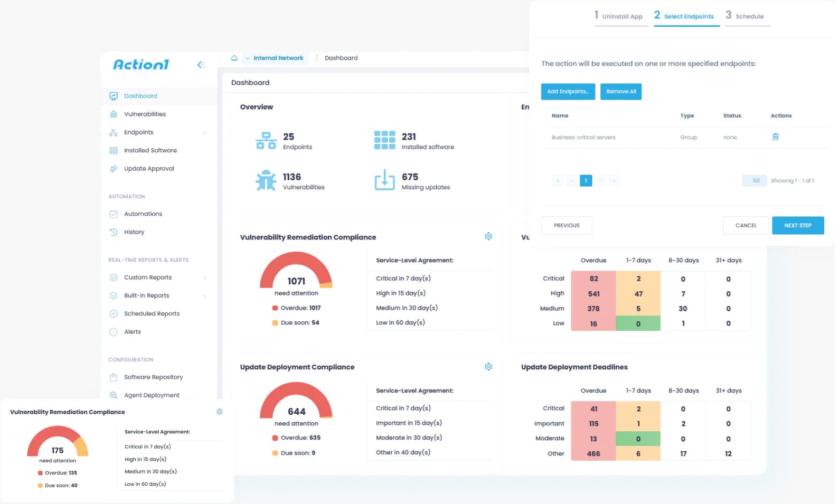835x504 pixels.
Task: Click the Vulnerability Remediation Compliance gear icon
Action: 488,236
